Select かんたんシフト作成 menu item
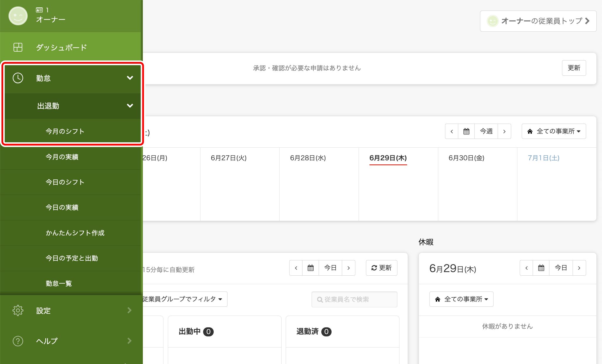 (71, 233)
